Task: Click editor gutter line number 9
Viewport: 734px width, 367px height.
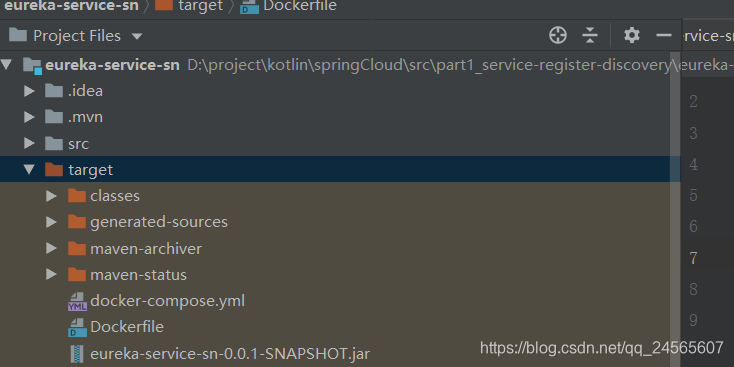Action: tap(693, 321)
